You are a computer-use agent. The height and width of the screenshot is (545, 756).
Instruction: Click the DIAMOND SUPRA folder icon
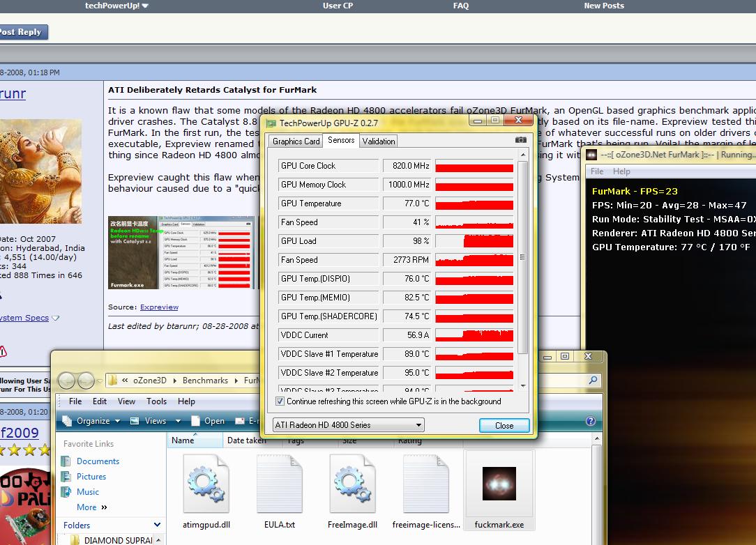(75, 540)
